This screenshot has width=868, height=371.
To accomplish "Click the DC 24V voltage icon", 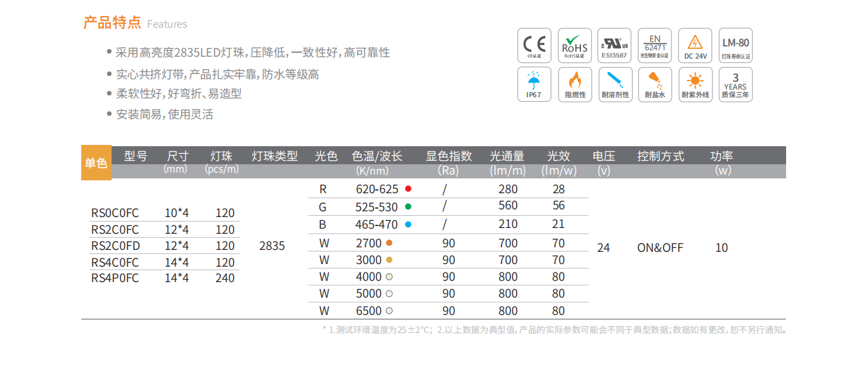I will (x=695, y=45).
